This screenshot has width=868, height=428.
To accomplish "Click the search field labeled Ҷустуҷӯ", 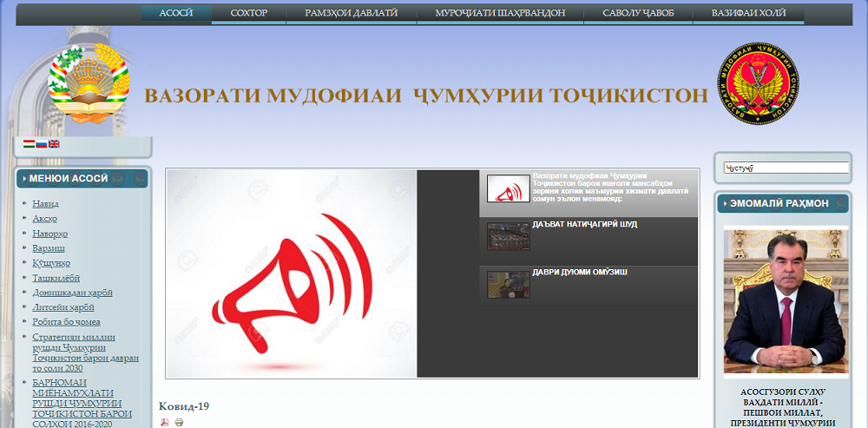I will pos(786,168).
